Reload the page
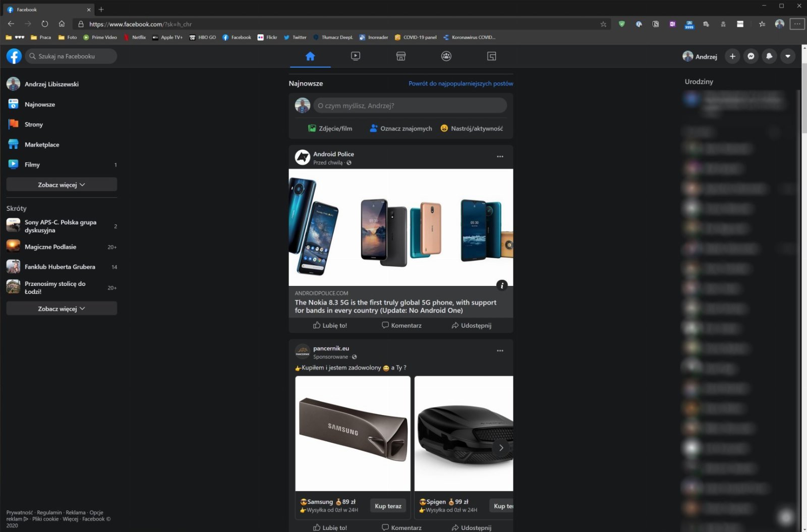This screenshot has width=807, height=532. [x=45, y=24]
